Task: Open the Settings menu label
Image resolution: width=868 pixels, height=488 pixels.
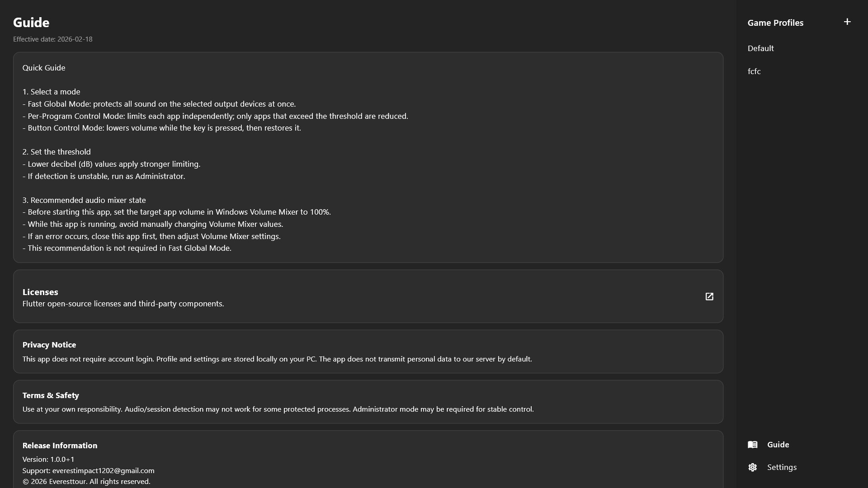Action: click(782, 467)
